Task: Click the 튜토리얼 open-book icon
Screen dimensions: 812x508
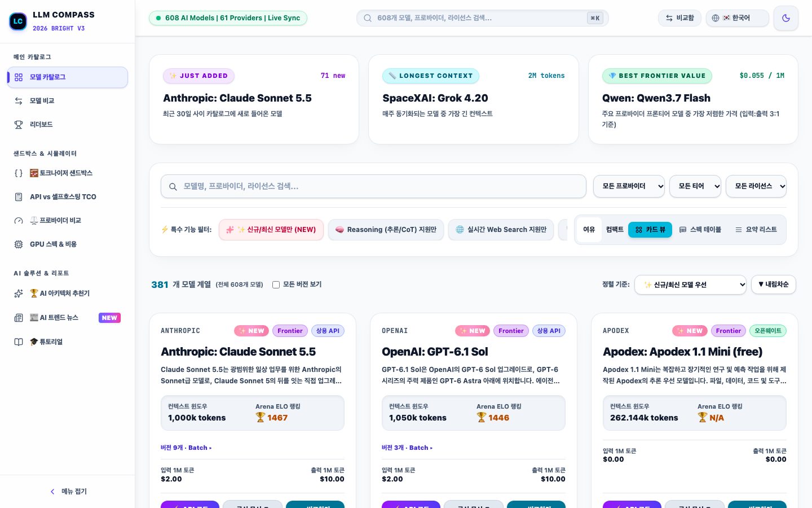Action: point(19,342)
